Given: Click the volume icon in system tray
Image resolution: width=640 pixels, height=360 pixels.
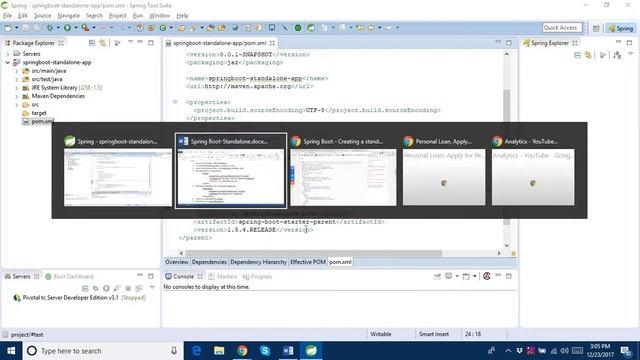Looking at the screenshot, I should click(x=564, y=351).
